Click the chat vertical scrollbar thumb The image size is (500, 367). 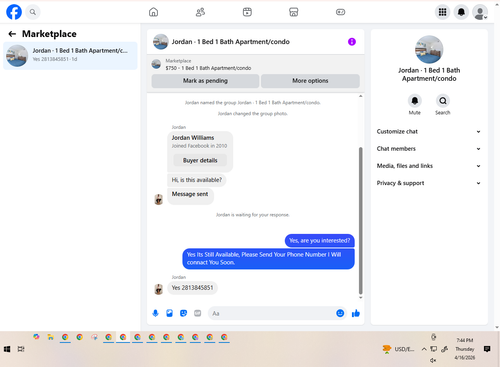click(x=360, y=221)
